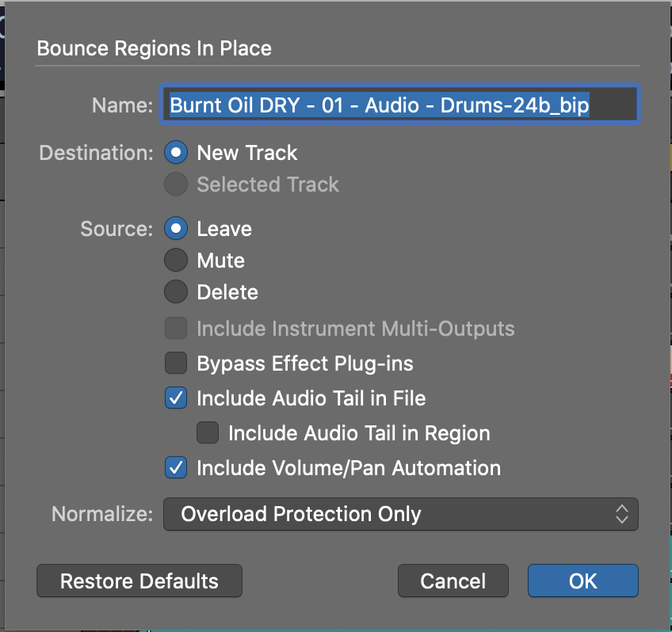Open the Normalize dropdown menu

[x=400, y=514]
